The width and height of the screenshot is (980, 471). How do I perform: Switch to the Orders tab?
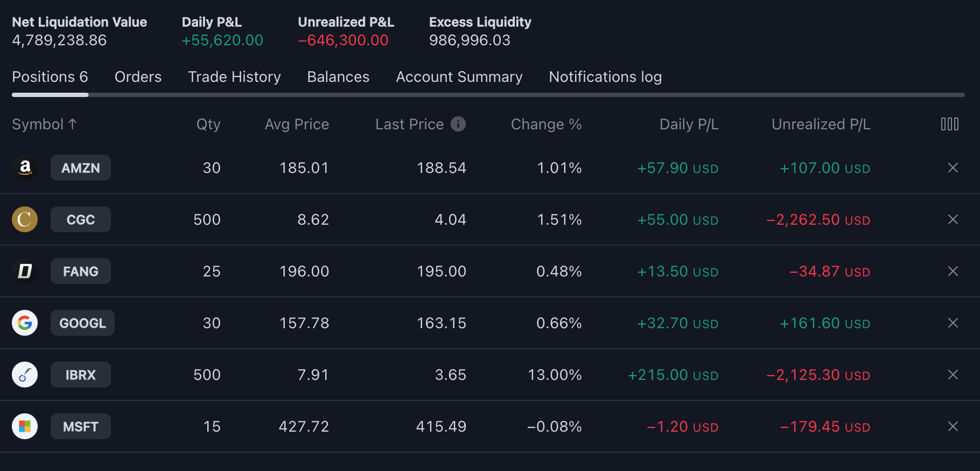coord(138,77)
